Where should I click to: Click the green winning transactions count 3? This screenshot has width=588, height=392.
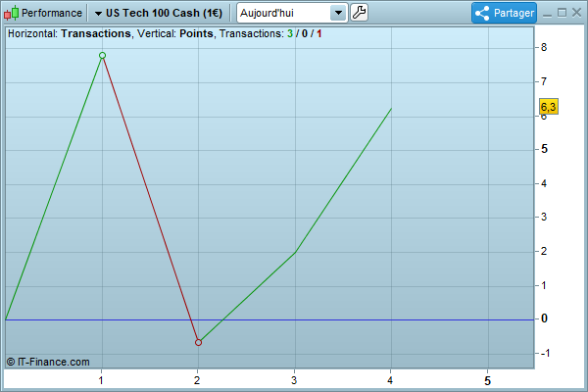pos(290,33)
